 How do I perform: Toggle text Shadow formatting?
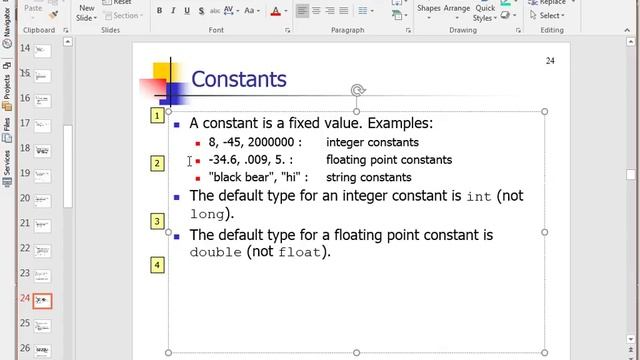(201, 11)
